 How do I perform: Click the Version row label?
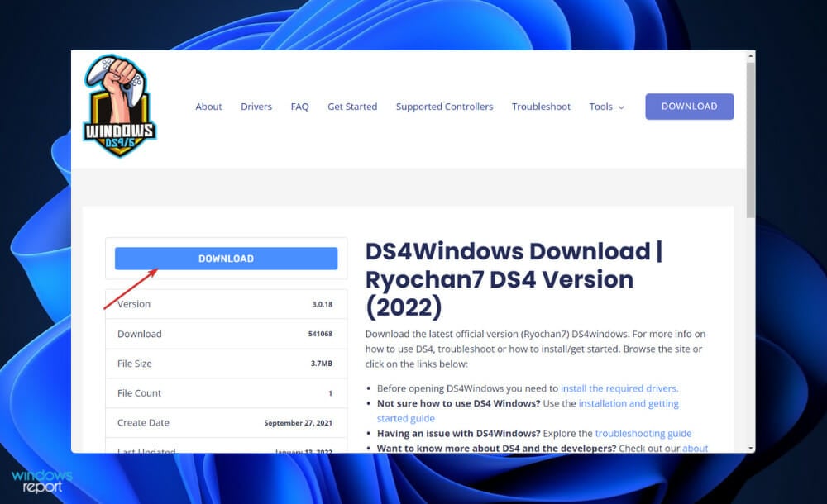pos(134,304)
